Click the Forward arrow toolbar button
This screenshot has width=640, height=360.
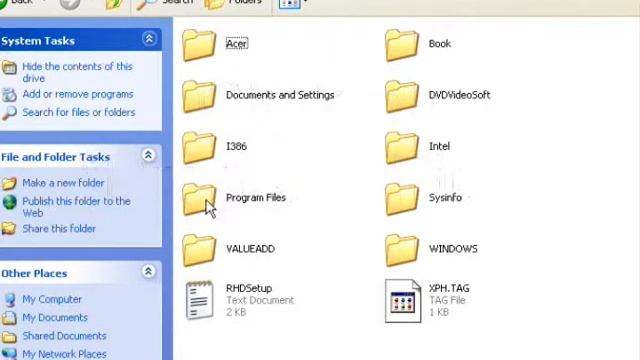(x=70, y=4)
